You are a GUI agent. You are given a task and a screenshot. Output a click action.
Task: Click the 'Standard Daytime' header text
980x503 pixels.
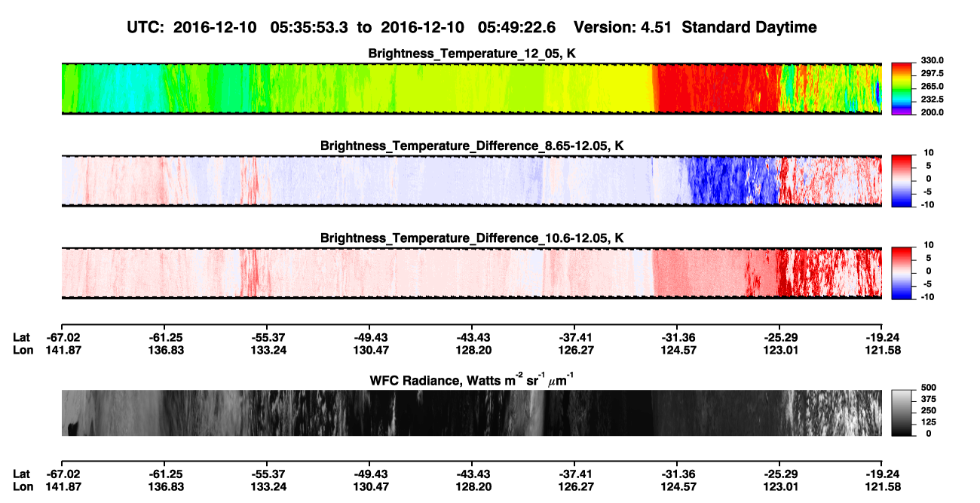tap(748, 28)
